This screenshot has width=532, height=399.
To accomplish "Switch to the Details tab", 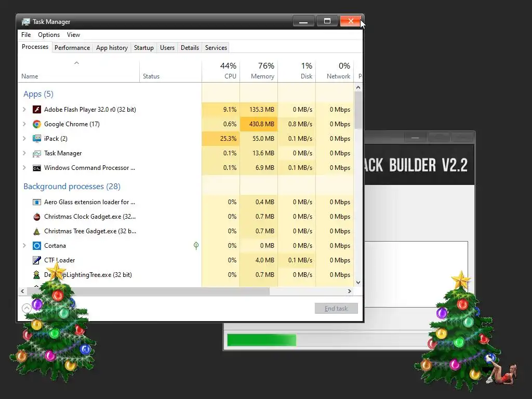I will 190,47.
